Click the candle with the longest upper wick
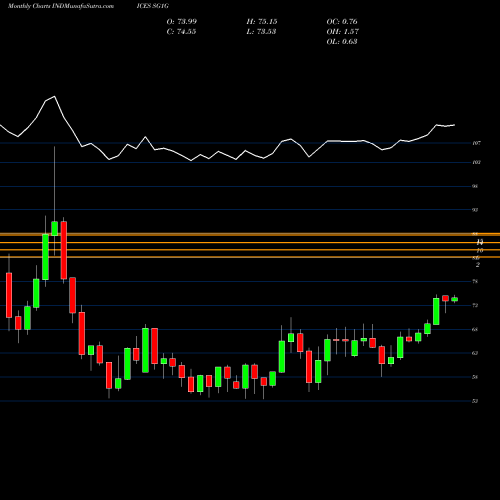 [x=54, y=228]
